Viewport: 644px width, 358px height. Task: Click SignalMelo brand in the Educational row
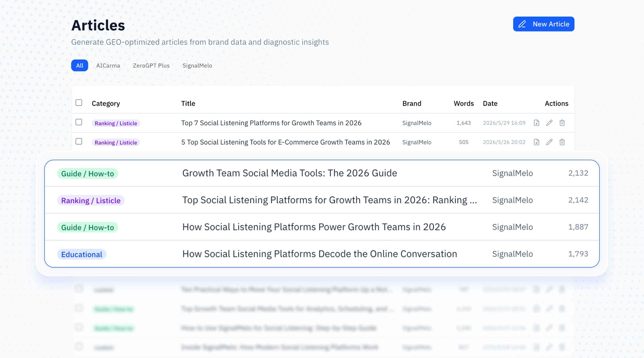(x=513, y=254)
